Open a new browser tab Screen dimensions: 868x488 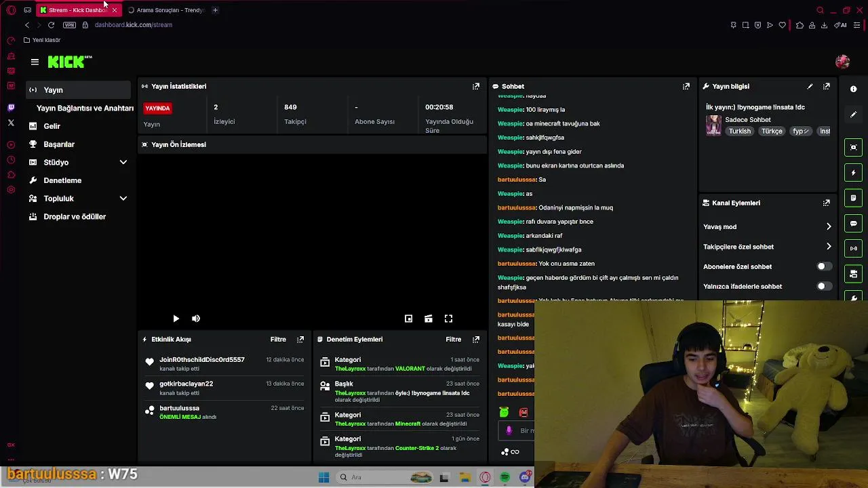(x=215, y=10)
